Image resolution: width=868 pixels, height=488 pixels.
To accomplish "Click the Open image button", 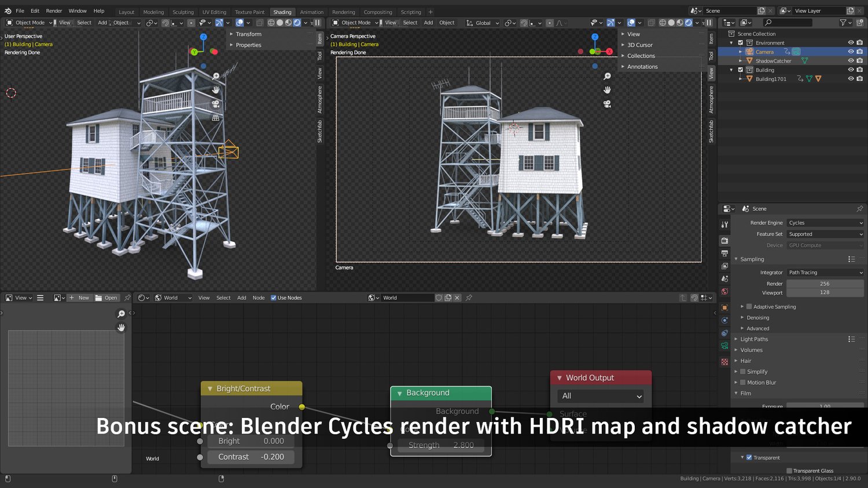I will pyautogui.click(x=106, y=298).
